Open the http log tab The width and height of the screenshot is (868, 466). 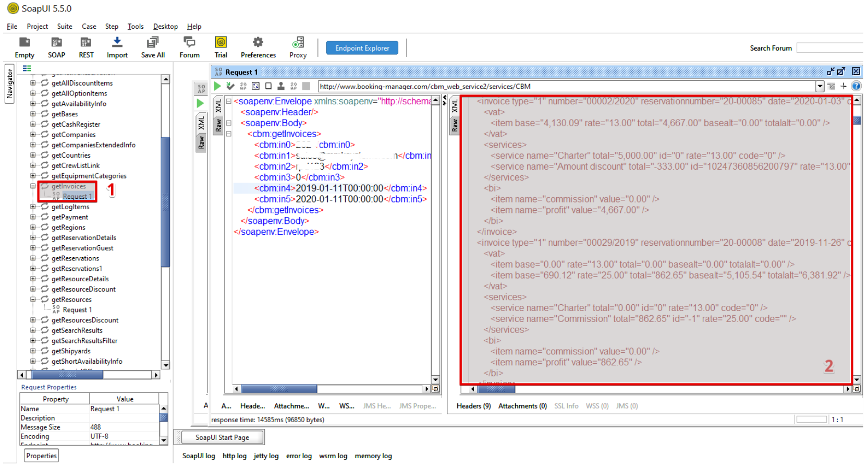[235, 456]
